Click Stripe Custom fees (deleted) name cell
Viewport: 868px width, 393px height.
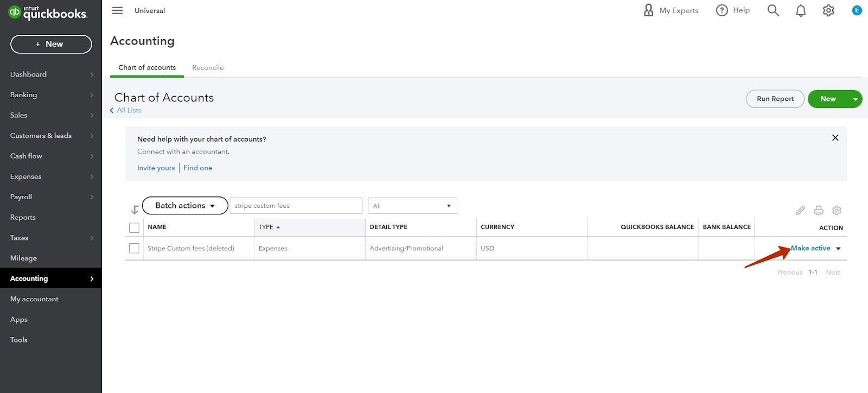tap(191, 248)
